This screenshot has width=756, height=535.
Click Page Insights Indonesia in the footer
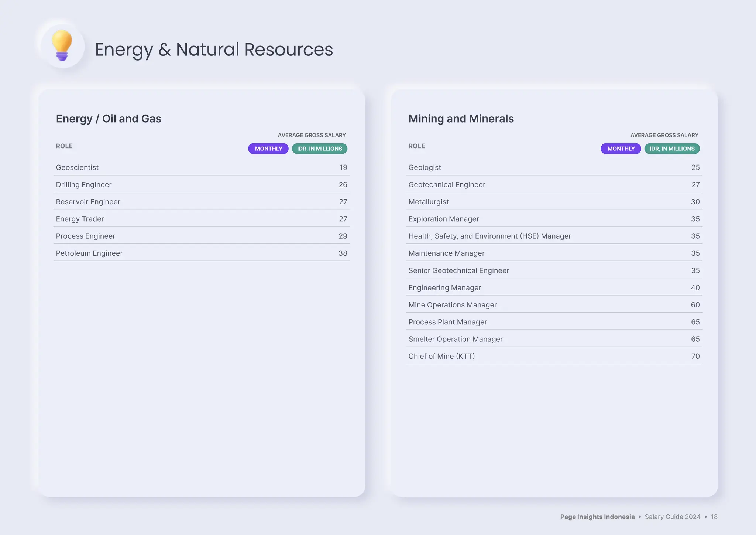(598, 517)
